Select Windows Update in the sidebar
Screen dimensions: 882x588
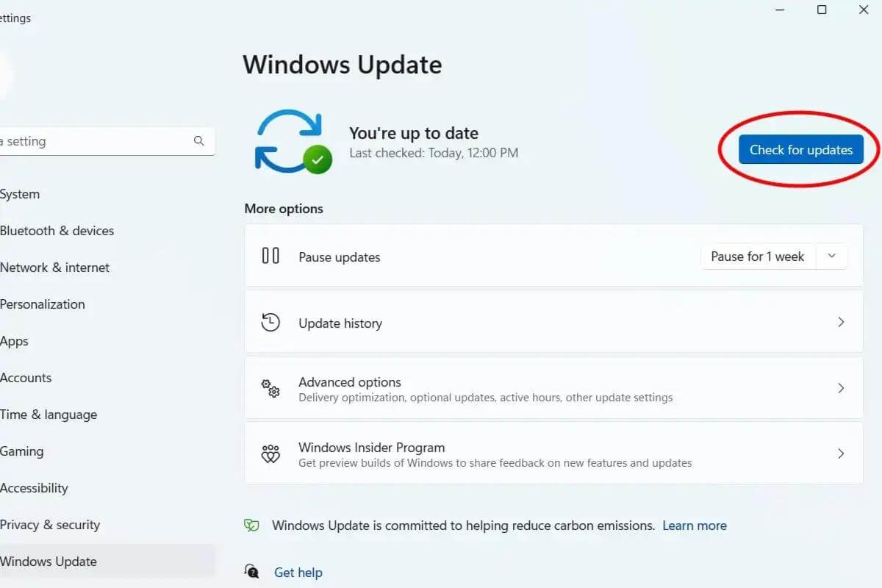pos(49,561)
